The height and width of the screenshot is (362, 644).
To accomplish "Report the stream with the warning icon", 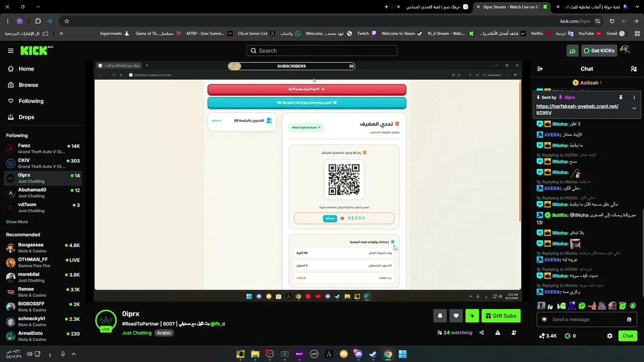I will click(498, 332).
